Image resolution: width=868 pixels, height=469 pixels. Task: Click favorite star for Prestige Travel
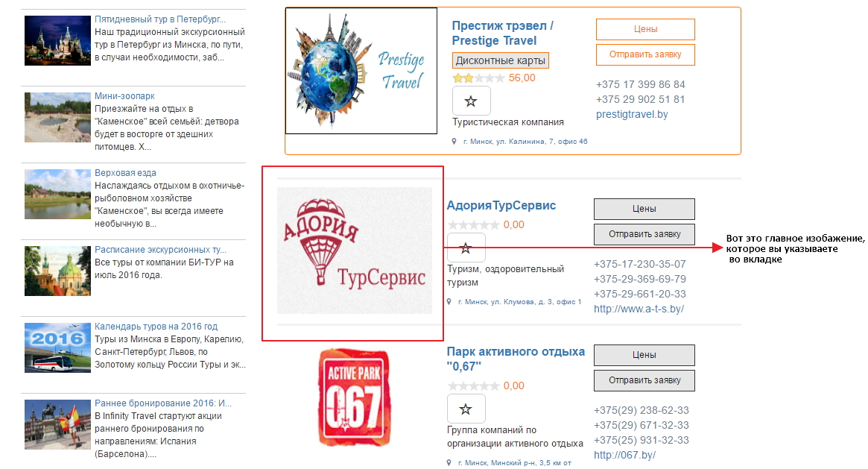pos(471,101)
